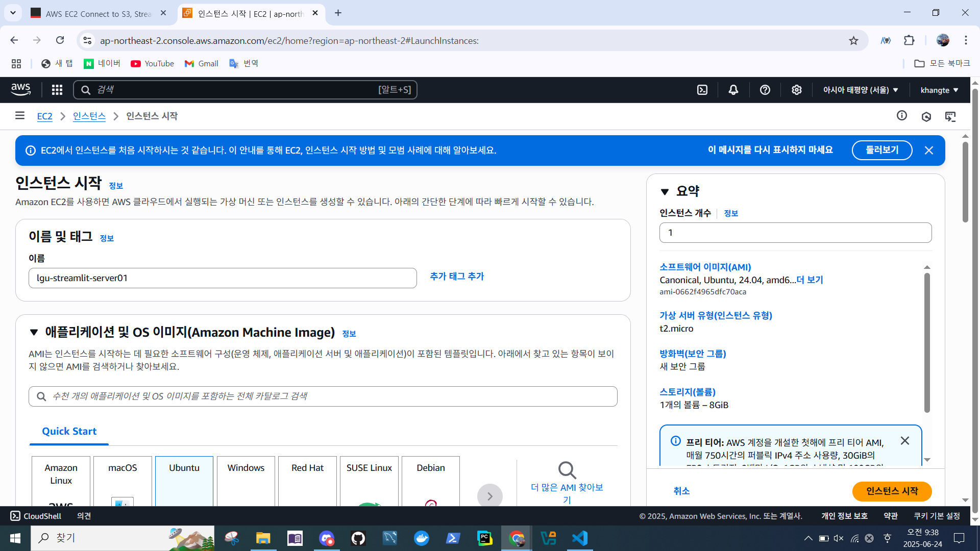The height and width of the screenshot is (551, 980).
Task: Open the AWS services grid menu
Action: (57, 90)
